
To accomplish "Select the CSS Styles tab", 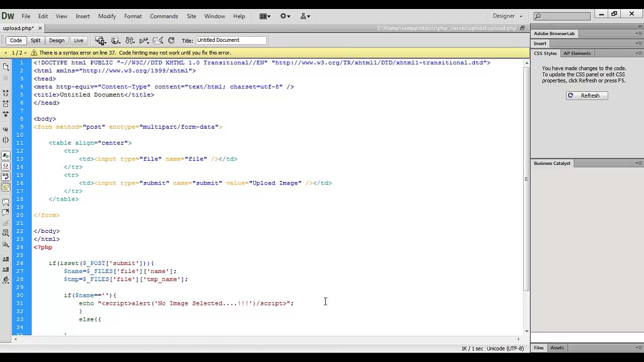I will click(545, 53).
